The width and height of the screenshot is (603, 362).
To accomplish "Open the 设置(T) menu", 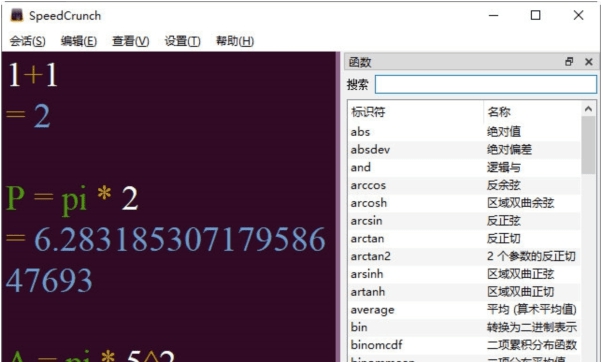I will pos(182,41).
